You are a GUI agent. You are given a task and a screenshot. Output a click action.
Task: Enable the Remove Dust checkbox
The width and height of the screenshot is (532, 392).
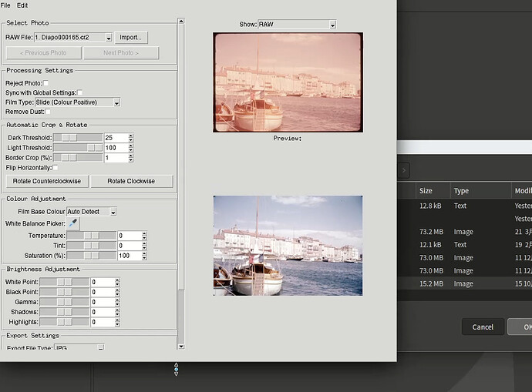[x=48, y=112]
